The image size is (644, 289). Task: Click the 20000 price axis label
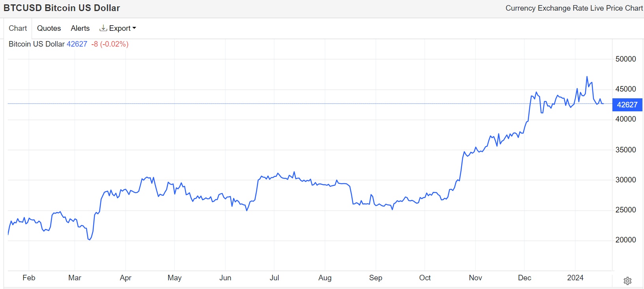[x=626, y=240]
